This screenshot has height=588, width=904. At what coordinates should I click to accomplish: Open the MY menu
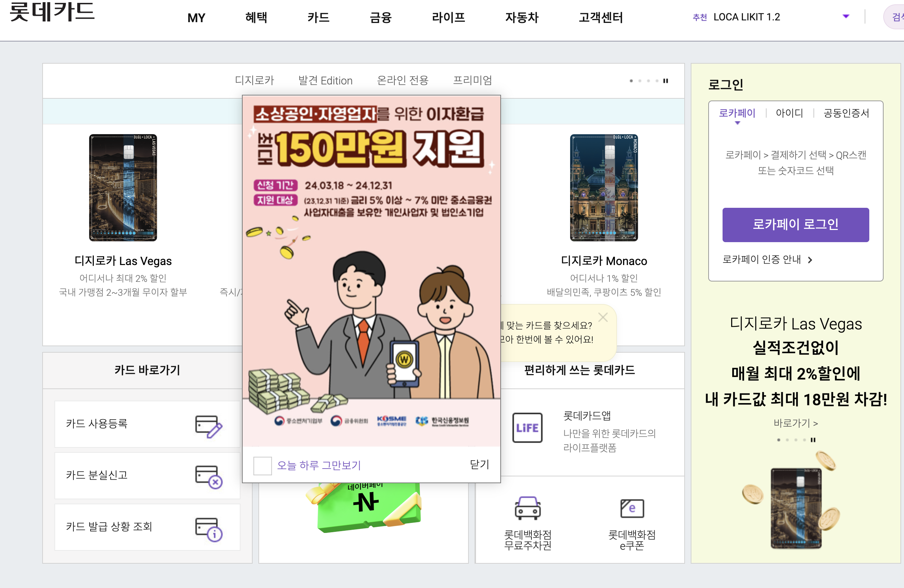(x=196, y=18)
